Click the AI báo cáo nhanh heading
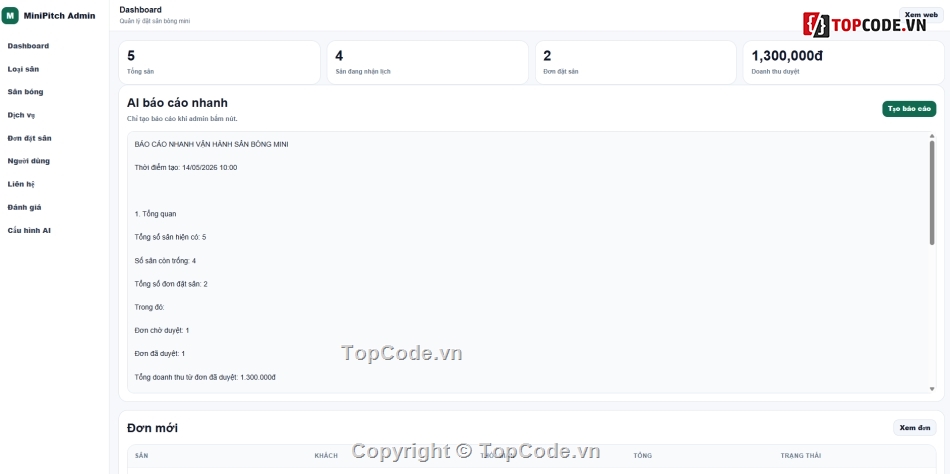 point(178,103)
